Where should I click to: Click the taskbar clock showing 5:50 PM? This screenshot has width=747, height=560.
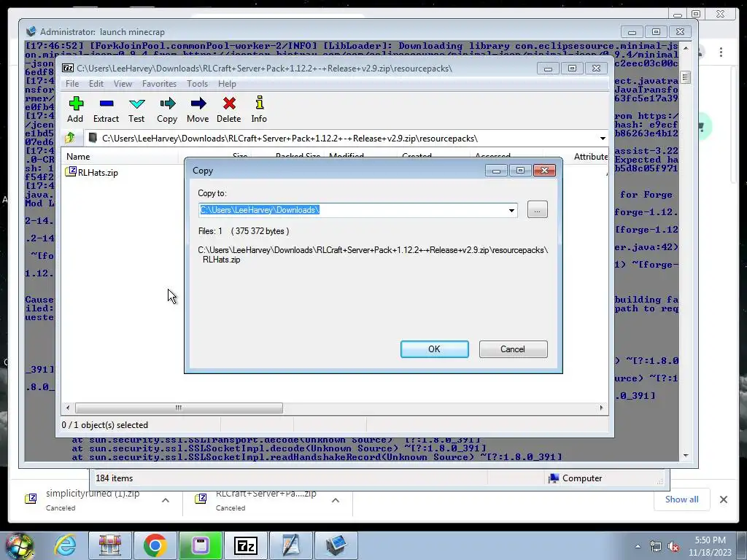710,546
